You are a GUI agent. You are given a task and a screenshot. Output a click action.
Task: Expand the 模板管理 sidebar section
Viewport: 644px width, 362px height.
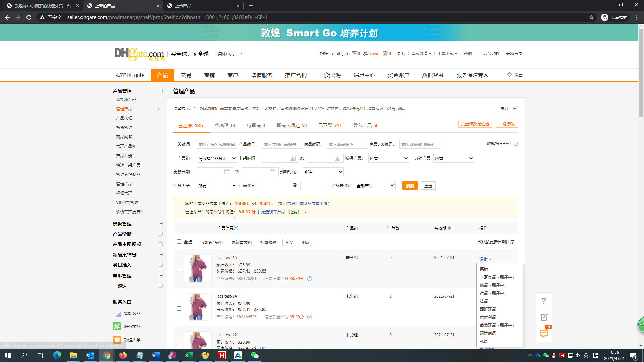[161, 224]
